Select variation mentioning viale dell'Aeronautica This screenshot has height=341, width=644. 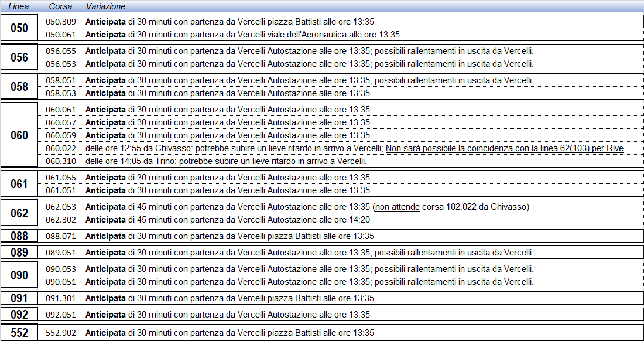(243, 35)
